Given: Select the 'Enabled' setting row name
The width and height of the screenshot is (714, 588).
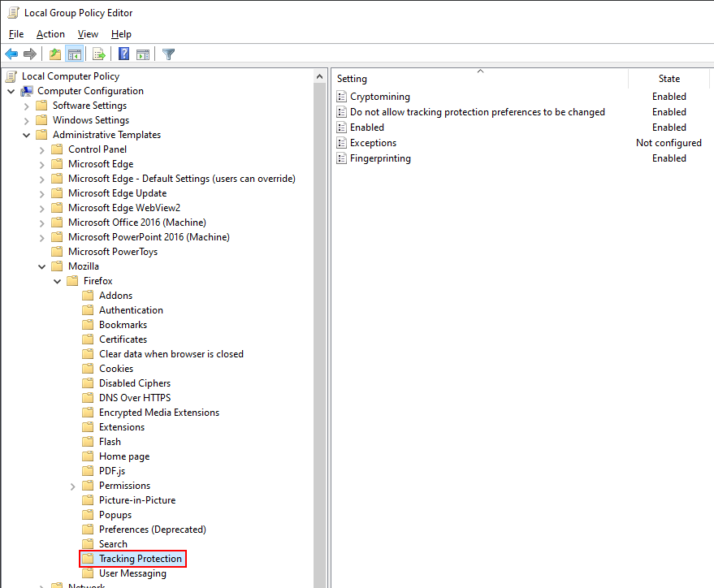Looking at the screenshot, I should tap(366, 128).
